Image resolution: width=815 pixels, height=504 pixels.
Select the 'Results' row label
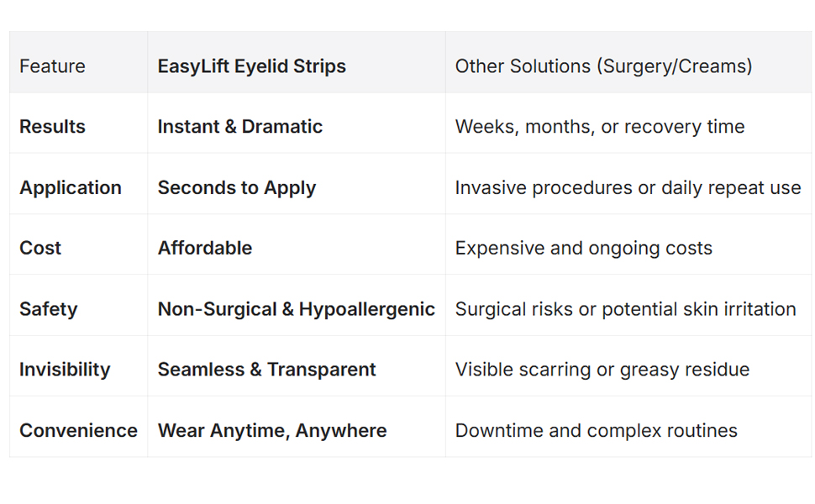point(52,127)
